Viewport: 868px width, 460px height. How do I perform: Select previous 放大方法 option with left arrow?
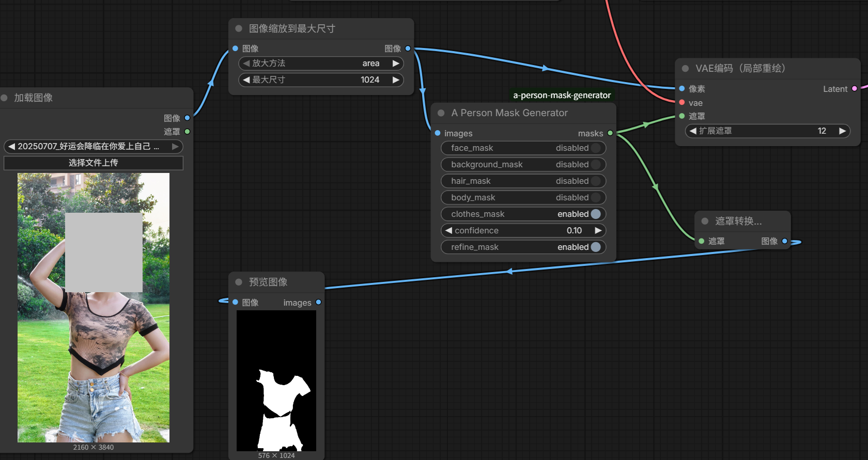point(246,64)
